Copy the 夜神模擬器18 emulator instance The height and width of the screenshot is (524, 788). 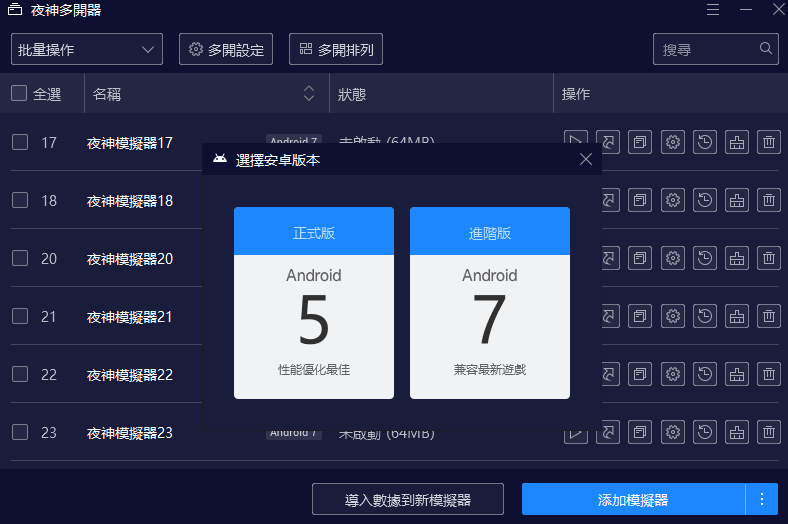pos(640,200)
